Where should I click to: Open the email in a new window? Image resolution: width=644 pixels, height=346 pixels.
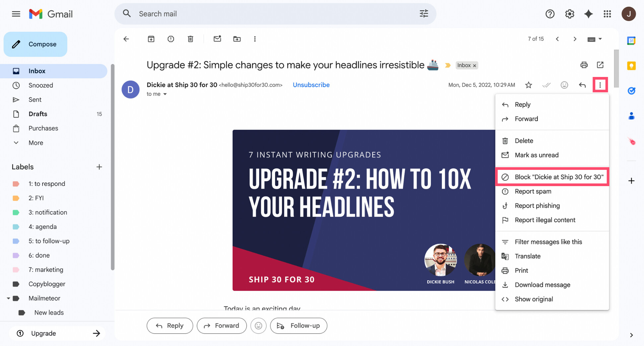click(x=600, y=65)
